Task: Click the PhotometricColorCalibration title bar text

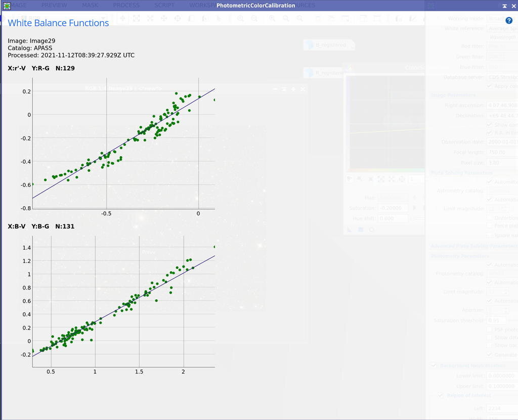Action: click(x=255, y=6)
